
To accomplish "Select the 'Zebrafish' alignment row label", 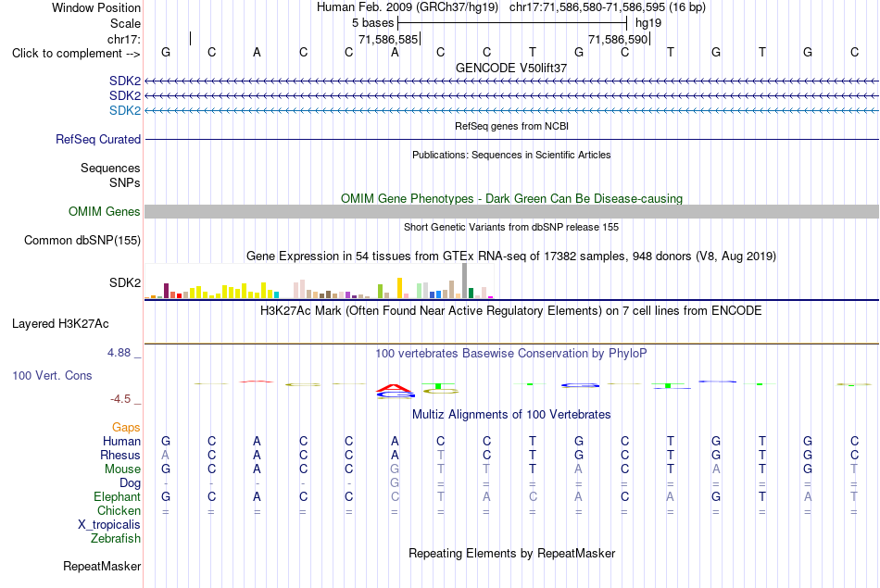I will [116, 539].
